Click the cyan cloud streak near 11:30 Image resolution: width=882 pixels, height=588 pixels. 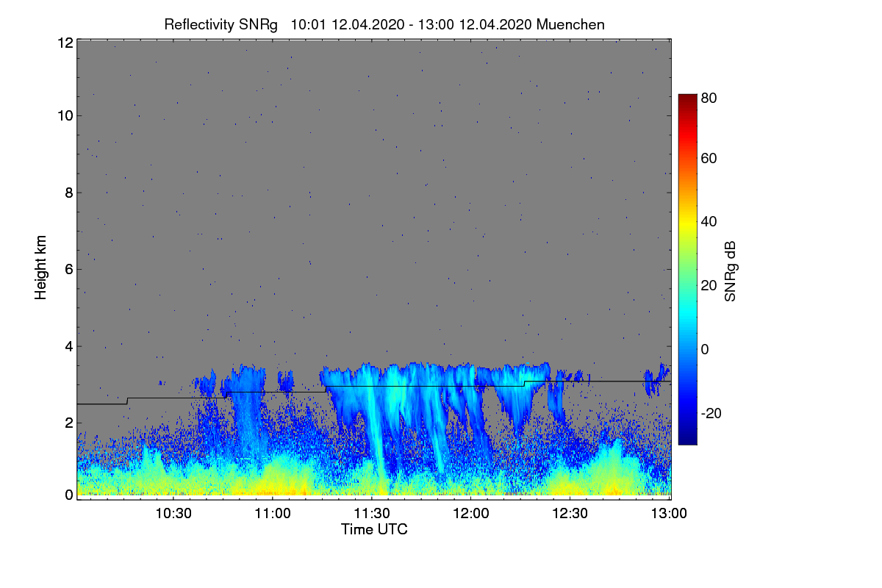point(376,434)
